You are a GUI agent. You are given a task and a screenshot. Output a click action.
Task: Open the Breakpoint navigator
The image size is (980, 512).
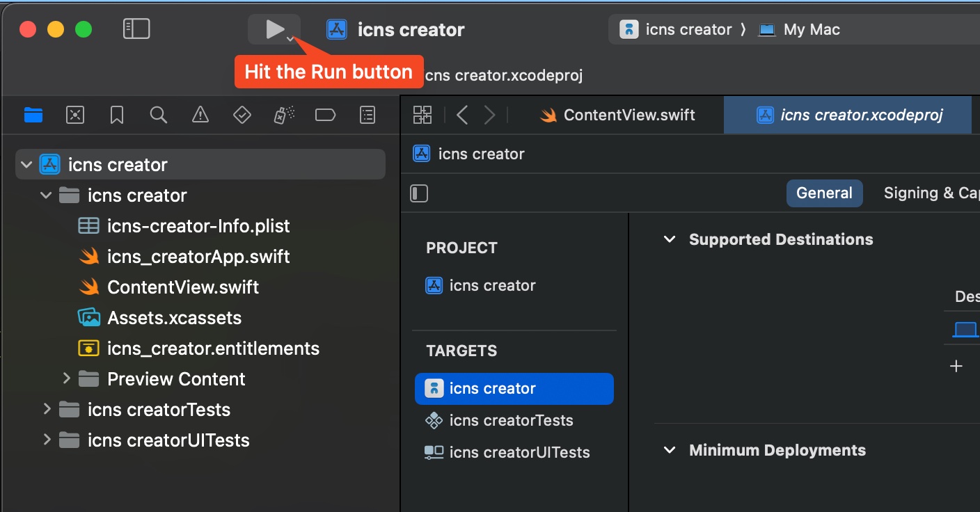tap(325, 115)
